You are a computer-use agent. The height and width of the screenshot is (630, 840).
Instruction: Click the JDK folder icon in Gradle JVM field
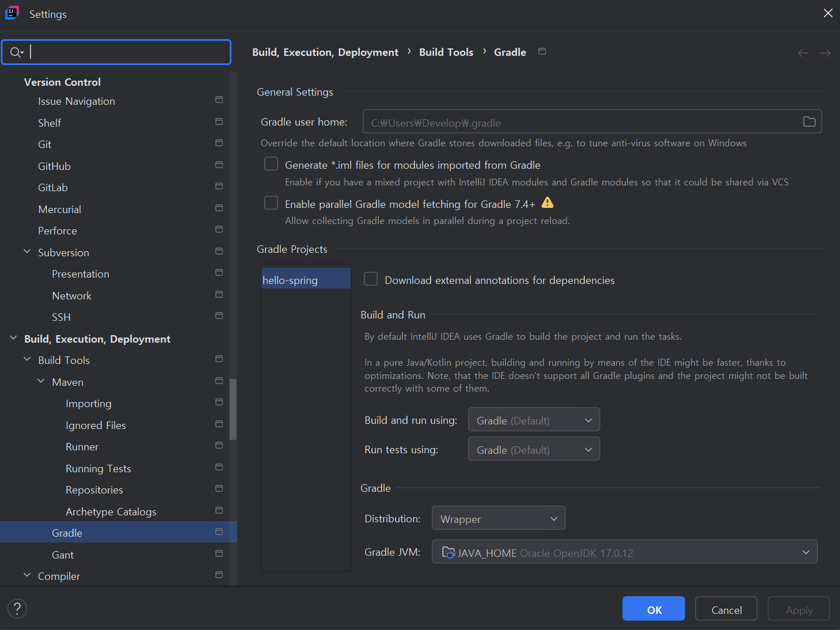point(448,552)
